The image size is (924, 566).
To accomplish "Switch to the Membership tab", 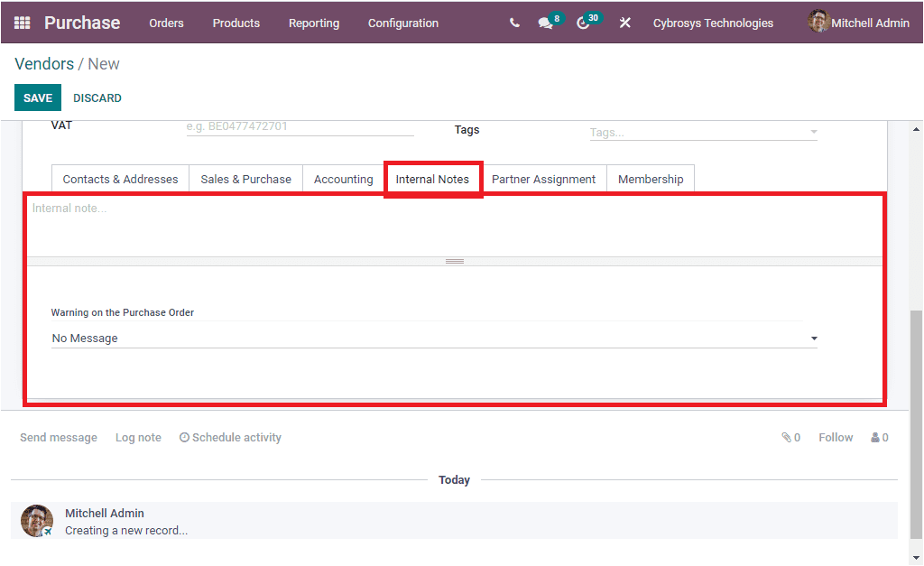I will tap(651, 179).
